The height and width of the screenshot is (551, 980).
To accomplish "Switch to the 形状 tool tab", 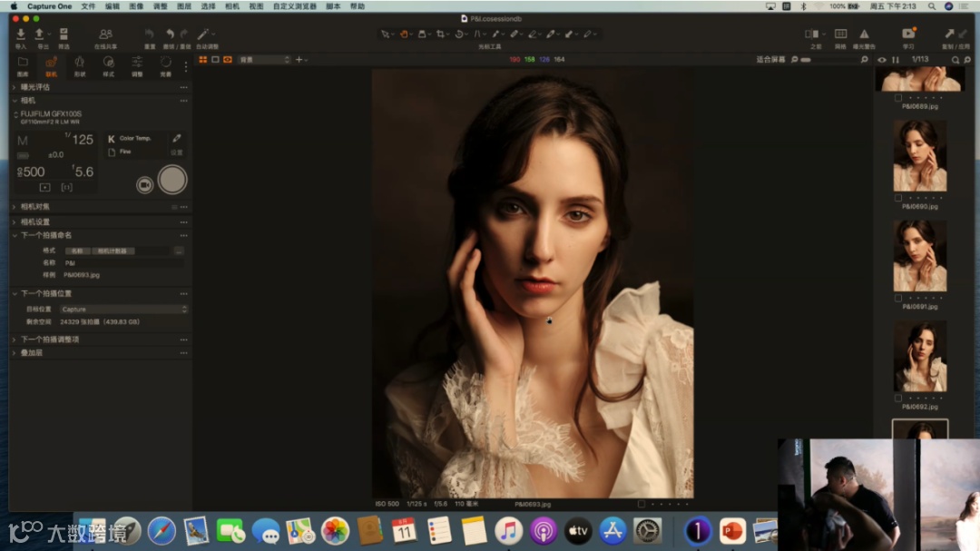I will [x=79, y=65].
